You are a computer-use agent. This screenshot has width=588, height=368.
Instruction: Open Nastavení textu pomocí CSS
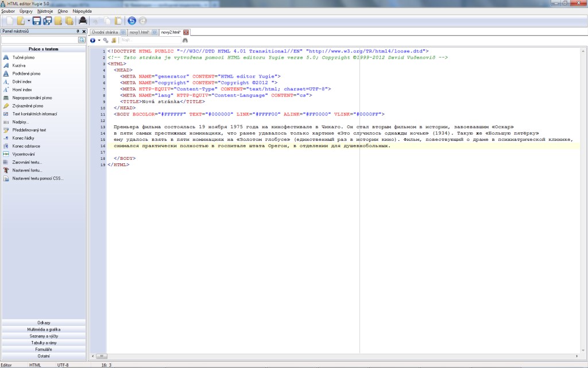37,178
